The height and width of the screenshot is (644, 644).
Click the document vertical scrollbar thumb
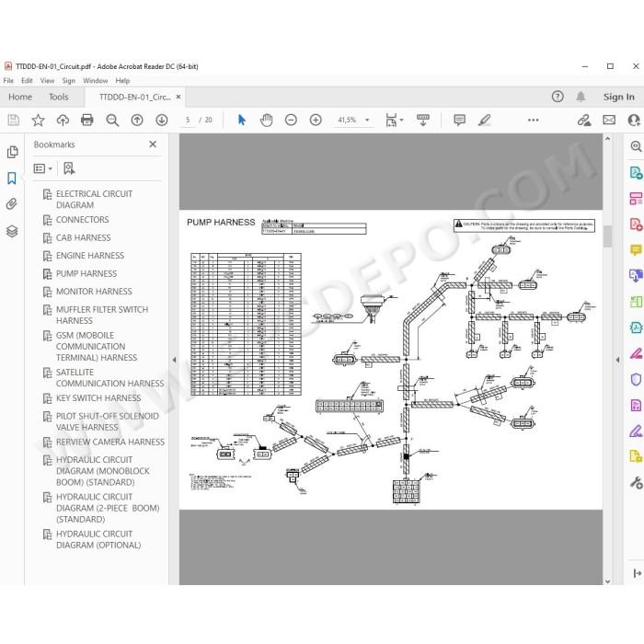tap(607, 236)
